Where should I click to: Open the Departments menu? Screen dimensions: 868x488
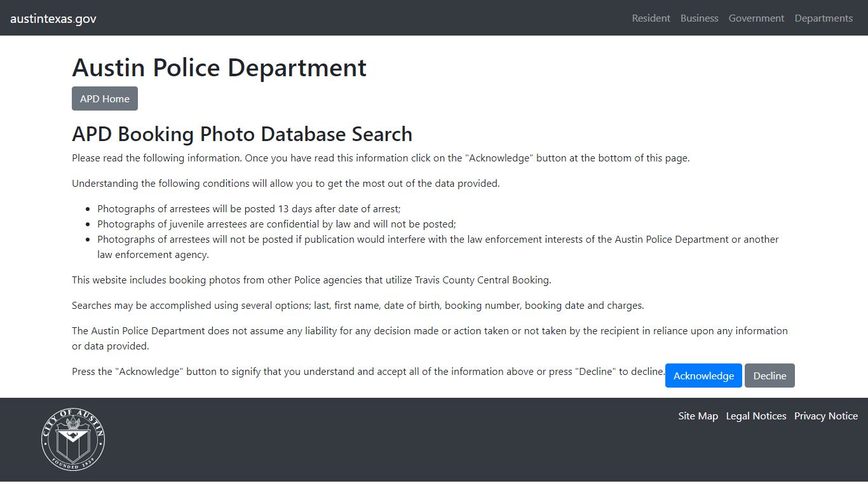tap(824, 18)
